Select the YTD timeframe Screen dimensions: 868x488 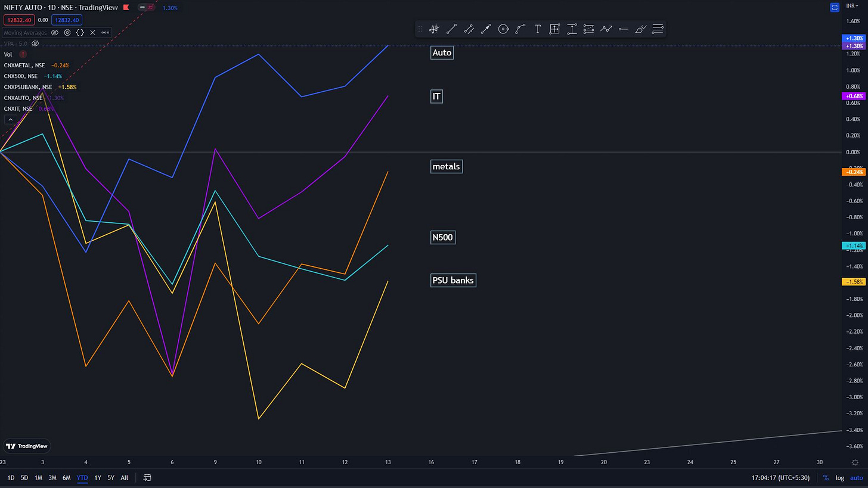point(82,477)
